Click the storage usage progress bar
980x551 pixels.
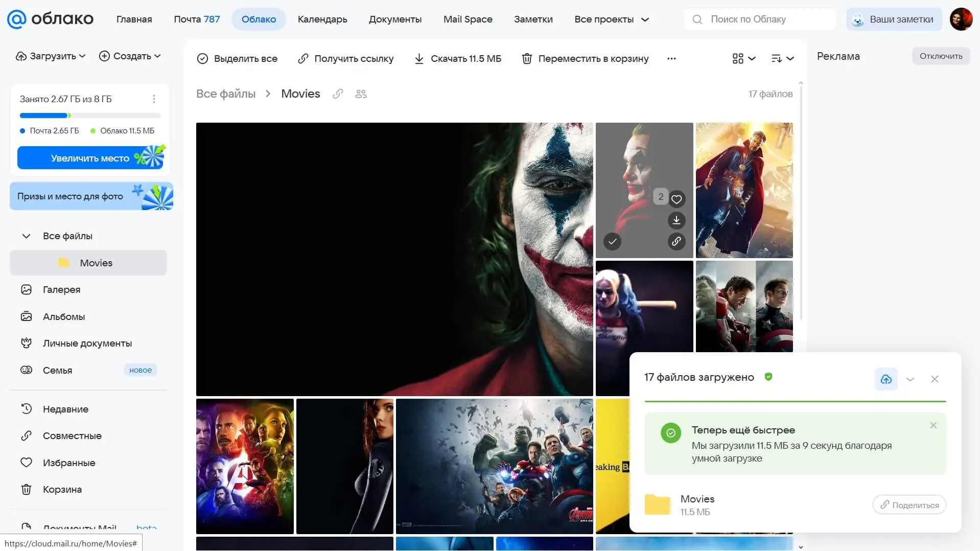point(90,116)
